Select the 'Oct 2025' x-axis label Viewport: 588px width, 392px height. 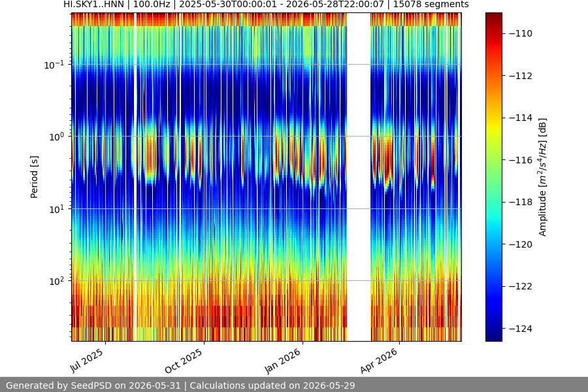(184, 361)
